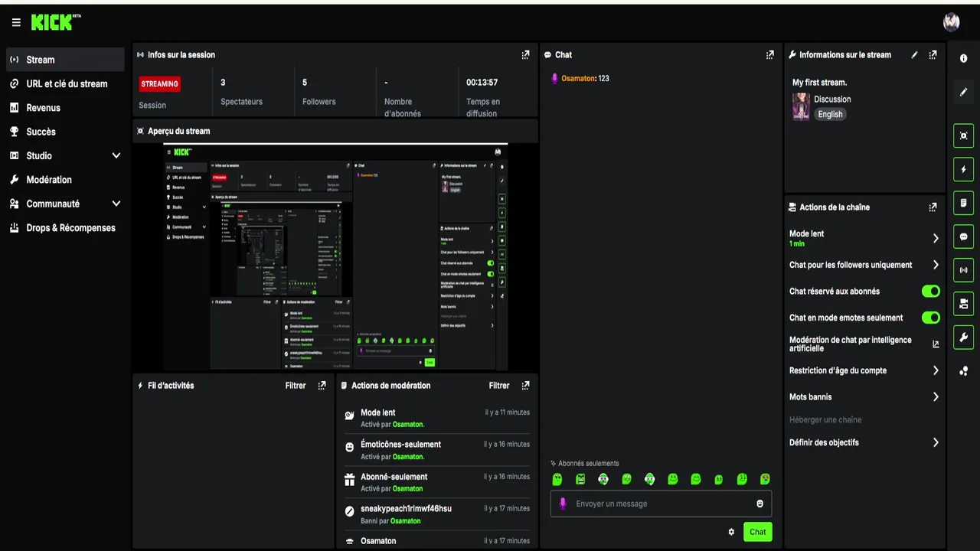
Task: Click the red STREAMING status badge
Action: point(159,84)
